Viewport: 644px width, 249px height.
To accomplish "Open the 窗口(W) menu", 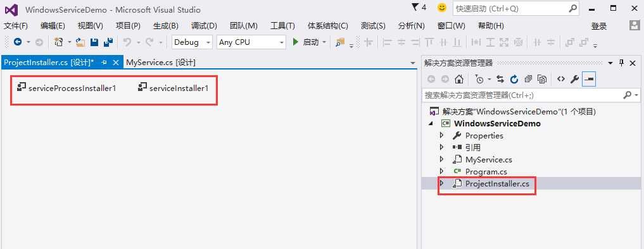I will click(451, 26).
